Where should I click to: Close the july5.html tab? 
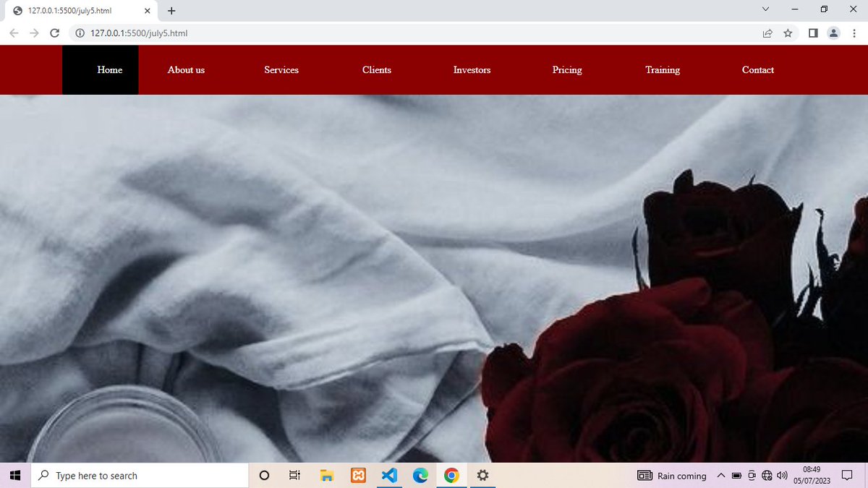tap(147, 11)
